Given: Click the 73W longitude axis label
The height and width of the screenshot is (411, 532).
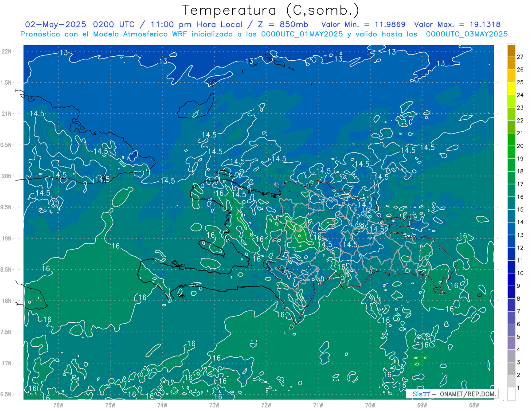Looking at the screenshot, I should point(214,405).
